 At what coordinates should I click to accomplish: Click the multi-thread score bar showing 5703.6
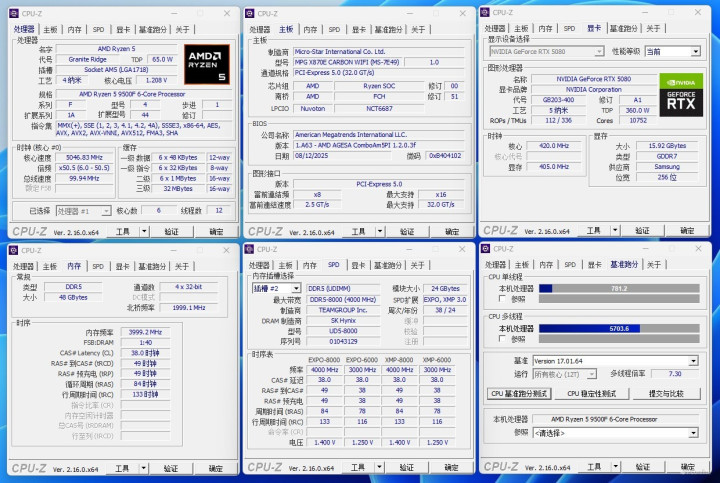coord(619,328)
